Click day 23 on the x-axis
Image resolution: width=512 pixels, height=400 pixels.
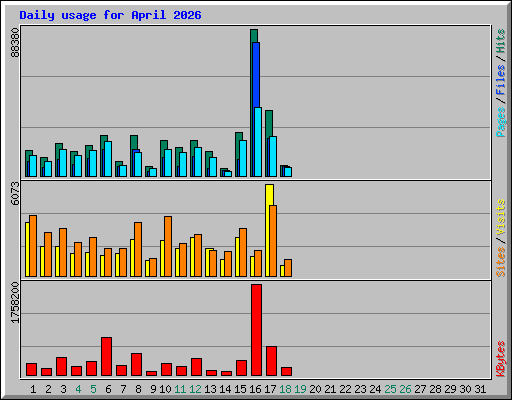click(360, 389)
